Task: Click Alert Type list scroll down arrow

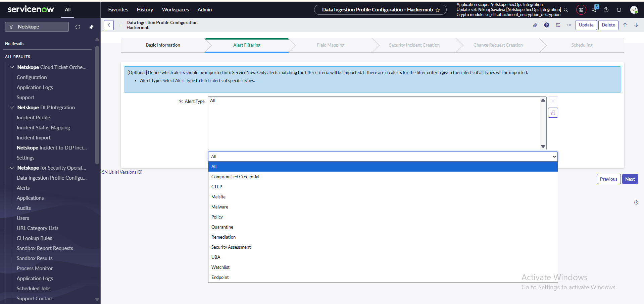Action: coord(543,146)
